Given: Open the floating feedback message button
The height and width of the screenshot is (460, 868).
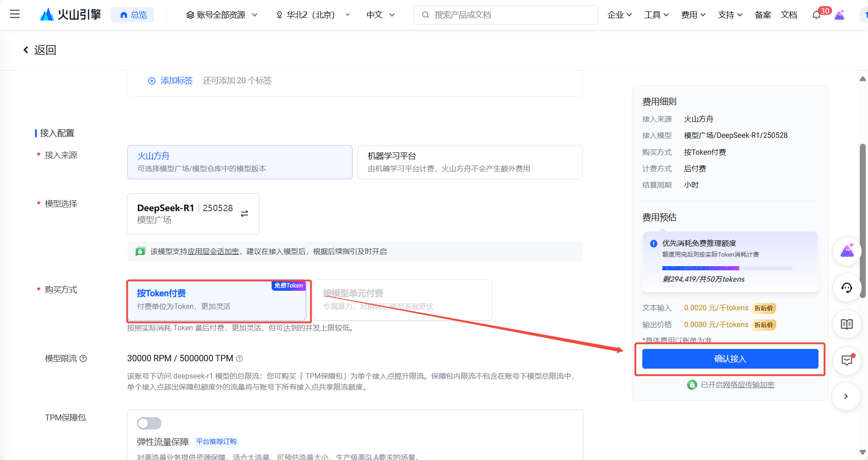Looking at the screenshot, I should [847, 360].
